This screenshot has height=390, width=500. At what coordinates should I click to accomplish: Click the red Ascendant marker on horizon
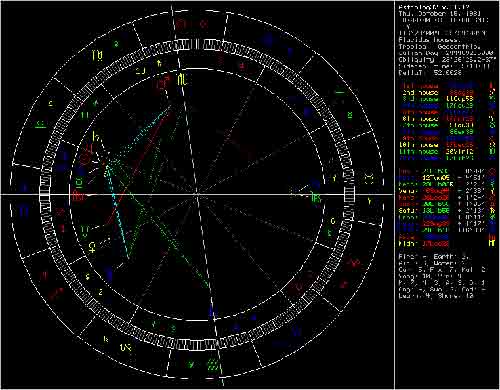tap(79, 197)
